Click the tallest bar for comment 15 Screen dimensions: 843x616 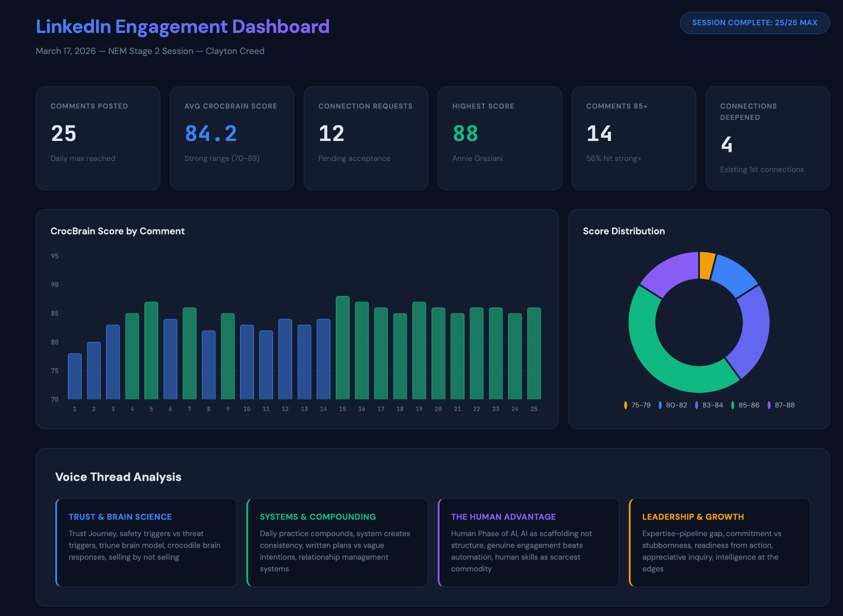pos(342,347)
